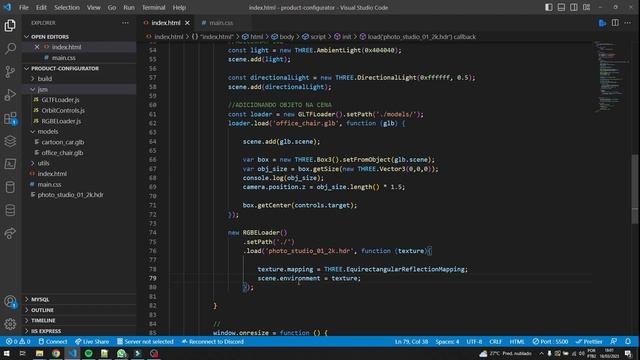Click Server not selected status item

tap(145, 342)
